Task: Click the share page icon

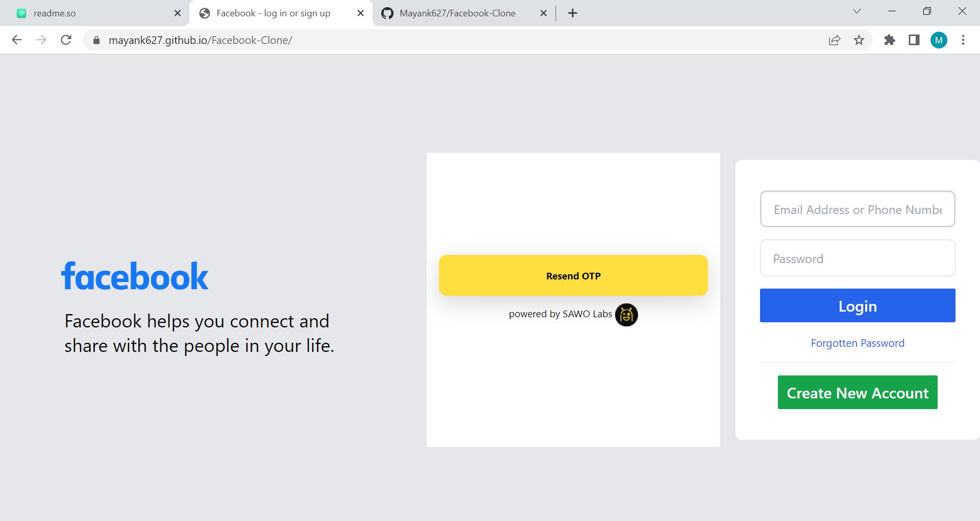Action: [x=835, y=40]
